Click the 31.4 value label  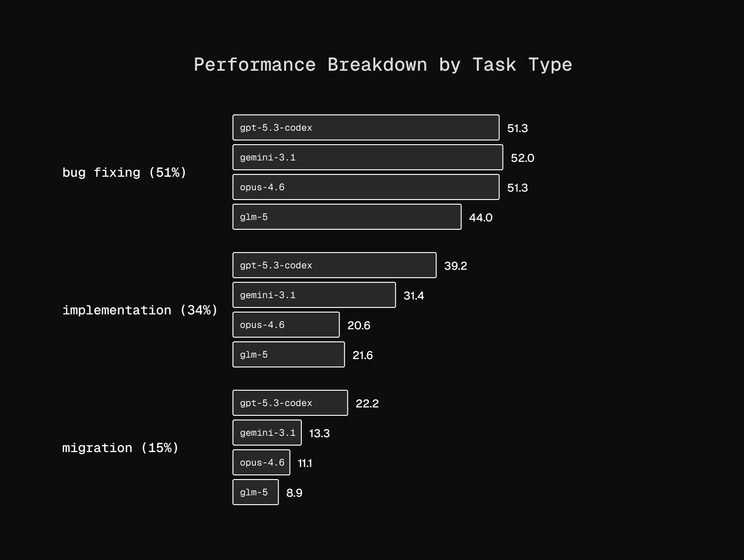pyautogui.click(x=413, y=296)
